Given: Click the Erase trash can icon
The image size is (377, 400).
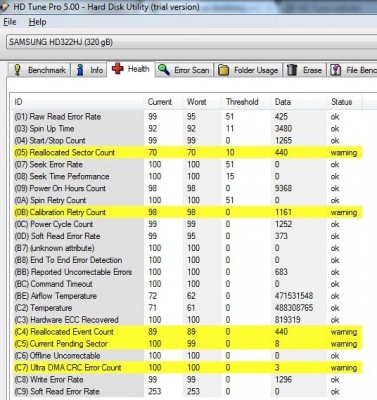Looking at the screenshot, I should click(292, 70).
